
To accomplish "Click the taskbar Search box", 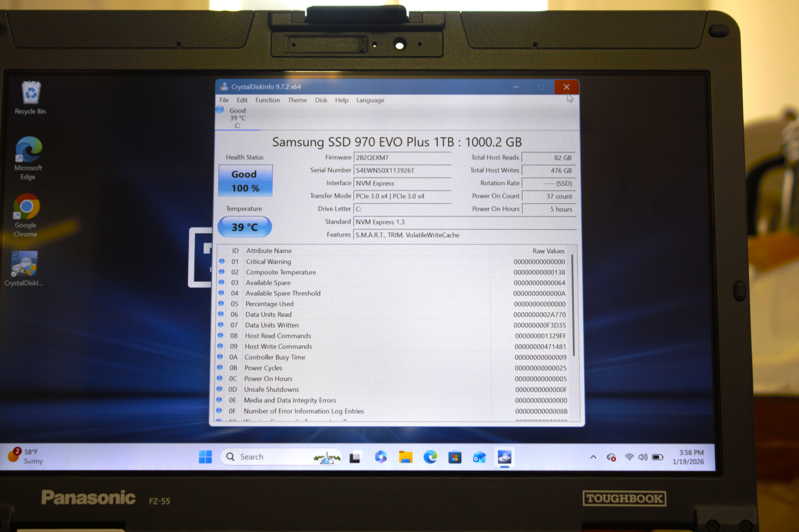I will click(281, 457).
